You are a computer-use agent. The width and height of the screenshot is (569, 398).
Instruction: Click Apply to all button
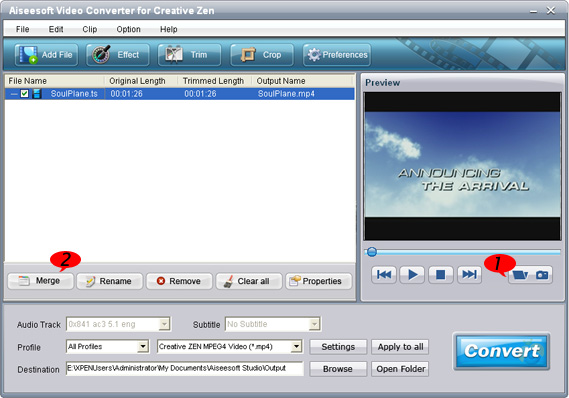[x=400, y=347]
